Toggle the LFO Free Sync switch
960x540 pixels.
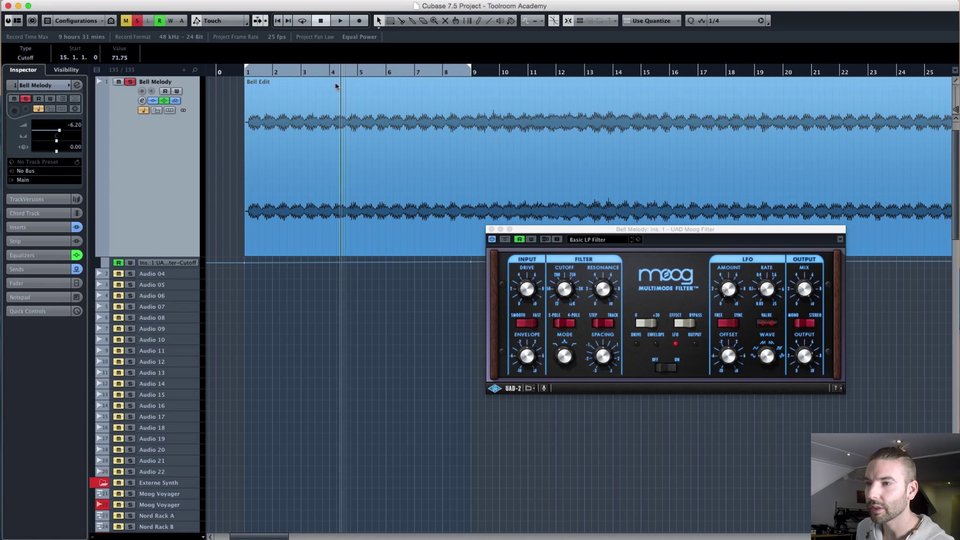728,323
